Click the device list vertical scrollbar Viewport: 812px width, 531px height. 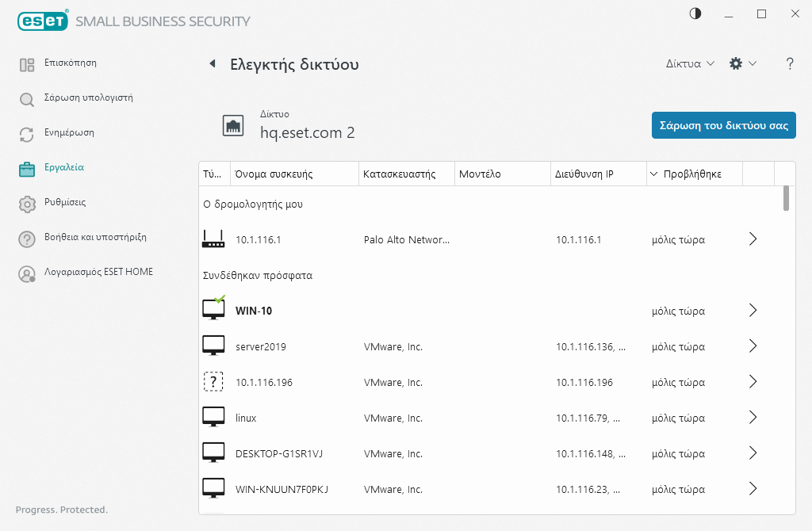786,199
